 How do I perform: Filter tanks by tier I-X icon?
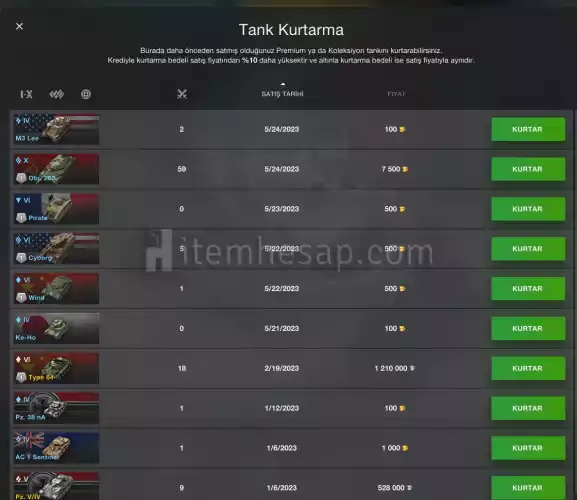[26, 95]
